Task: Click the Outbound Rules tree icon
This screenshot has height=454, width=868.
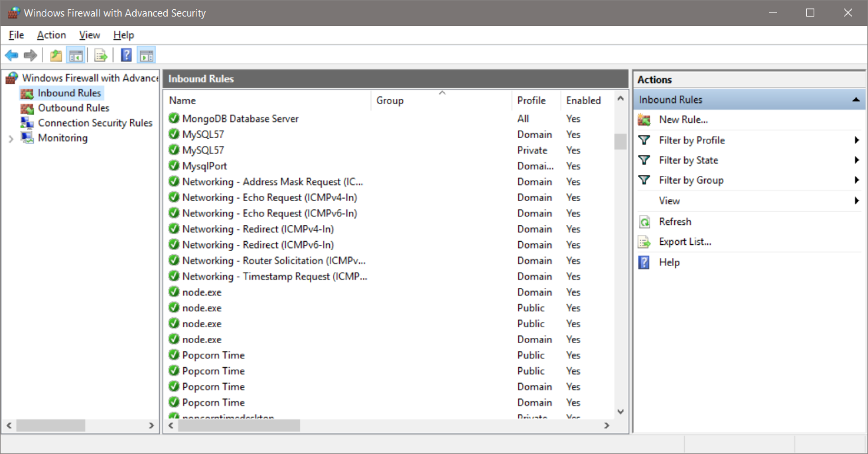Action: [x=27, y=108]
